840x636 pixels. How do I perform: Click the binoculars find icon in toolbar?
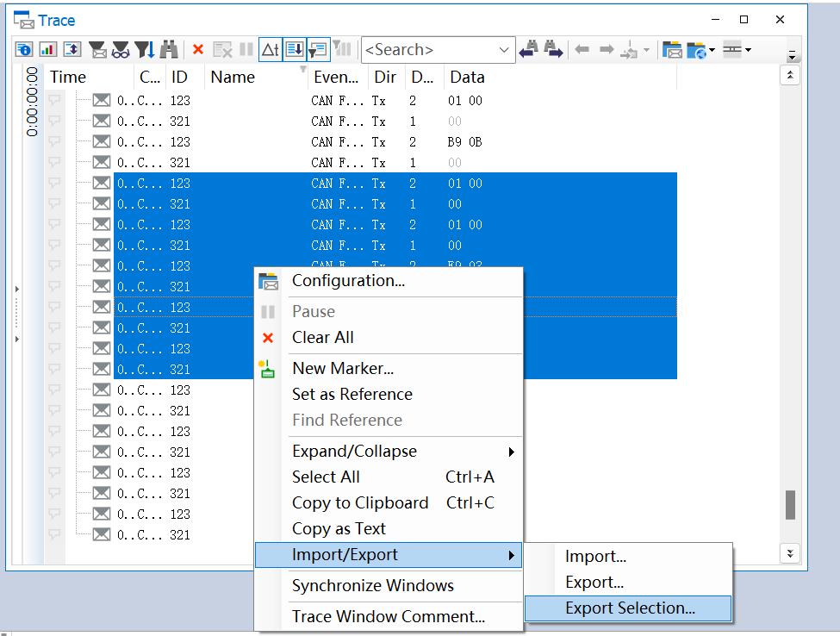coord(169,50)
